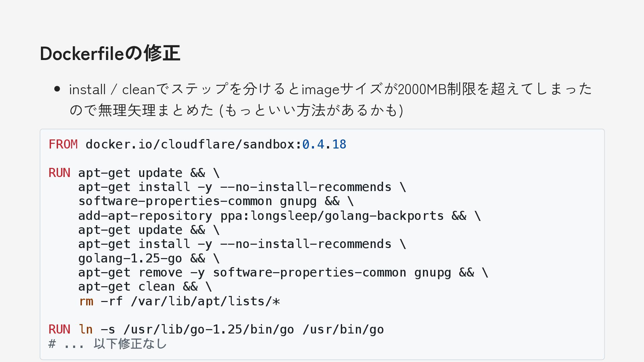644x362 pixels.
Task: Click the slide title 'Dockerfileの修正'
Action: [x=110, y=53]
